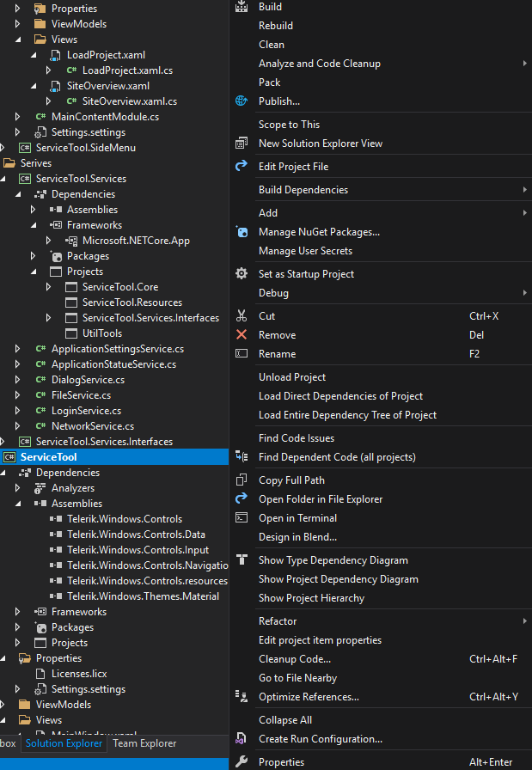Click the Set as Startup Project gear icon

pyautogui.click(x=242, y=273)
